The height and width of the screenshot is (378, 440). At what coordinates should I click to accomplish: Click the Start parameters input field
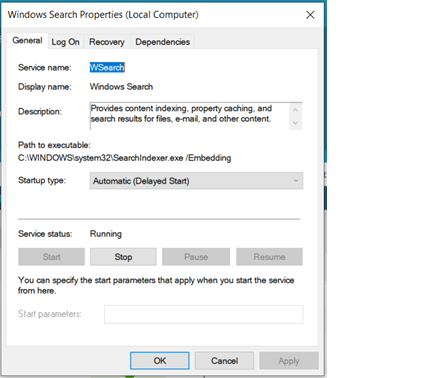(203, 314)
